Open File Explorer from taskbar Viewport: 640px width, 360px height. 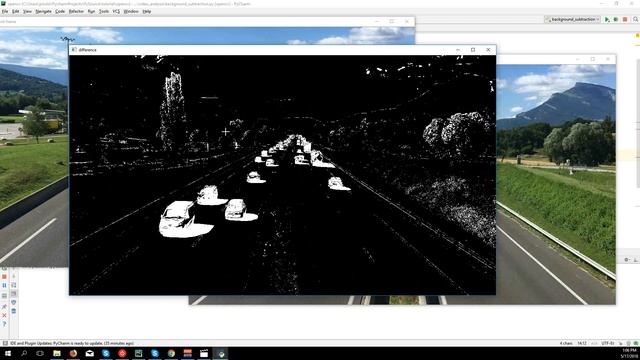click(57, 353)
